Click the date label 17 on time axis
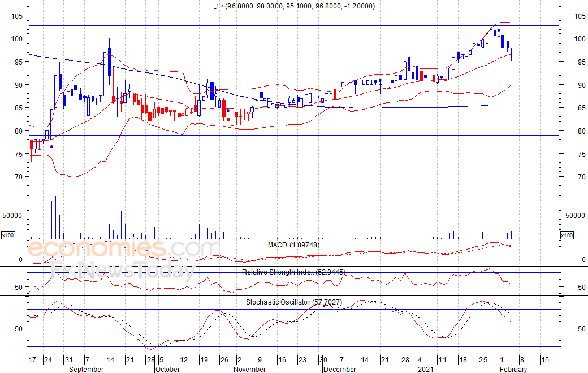 (x=33, y=360)
